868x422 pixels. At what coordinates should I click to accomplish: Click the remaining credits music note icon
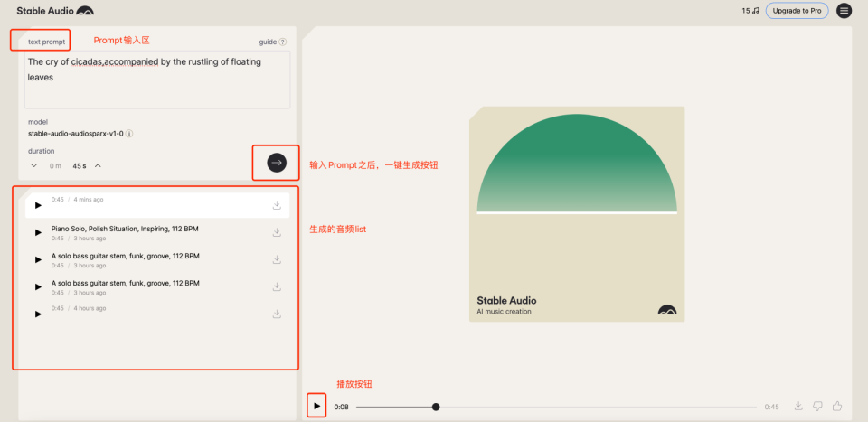pos(756,11)
